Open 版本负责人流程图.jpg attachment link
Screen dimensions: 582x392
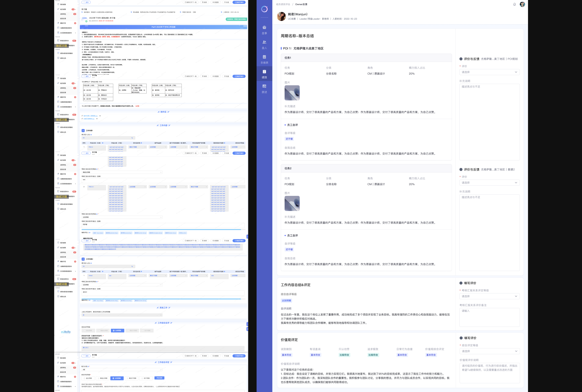pyautogui.click(x=90, y=116)
